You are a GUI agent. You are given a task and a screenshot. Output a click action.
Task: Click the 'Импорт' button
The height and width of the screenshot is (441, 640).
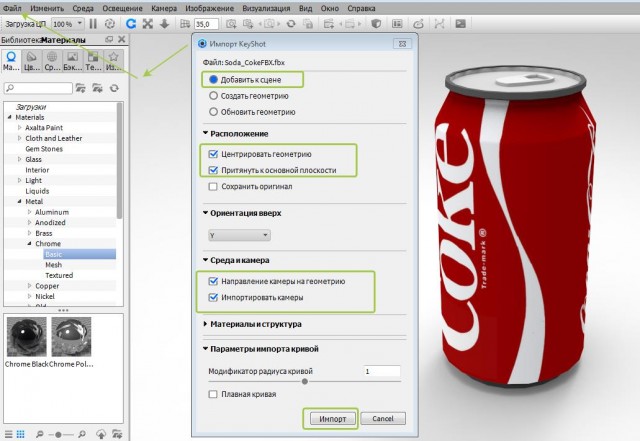click(x=330, y=417)
